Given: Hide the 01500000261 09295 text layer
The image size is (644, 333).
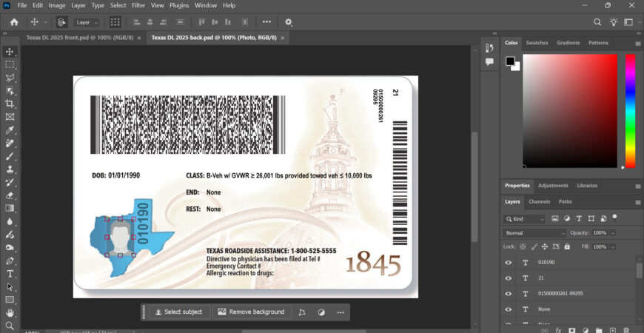Looking at the screenshot, I should click(x=508, y=294).
